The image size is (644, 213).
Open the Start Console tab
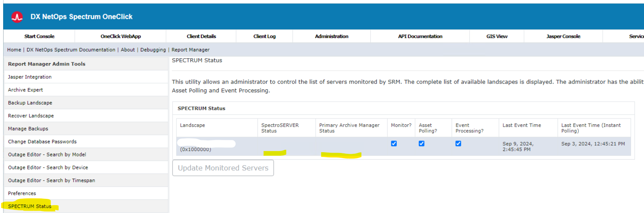point(39,36)
